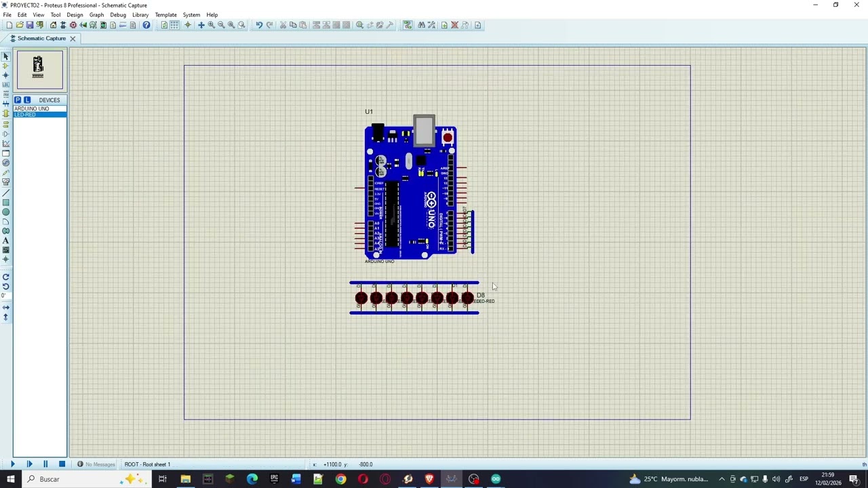The image size is (868, 488).
Task: Open the Debug menu
Action: (118, 15)
